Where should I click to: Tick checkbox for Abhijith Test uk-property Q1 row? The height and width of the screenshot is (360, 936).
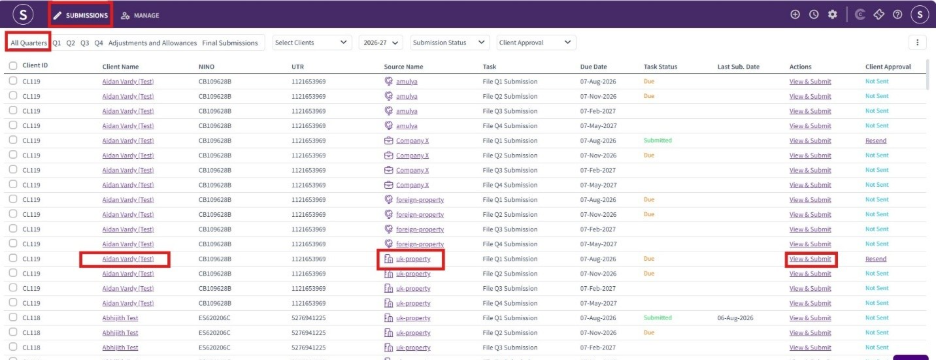point(13,318)
